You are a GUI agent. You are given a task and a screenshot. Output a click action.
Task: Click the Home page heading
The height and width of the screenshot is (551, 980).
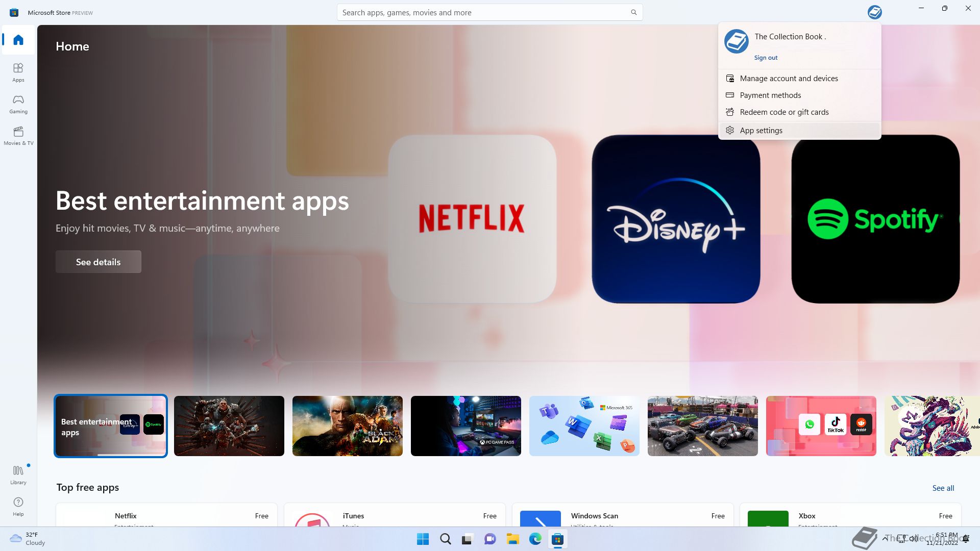[72, 46]
